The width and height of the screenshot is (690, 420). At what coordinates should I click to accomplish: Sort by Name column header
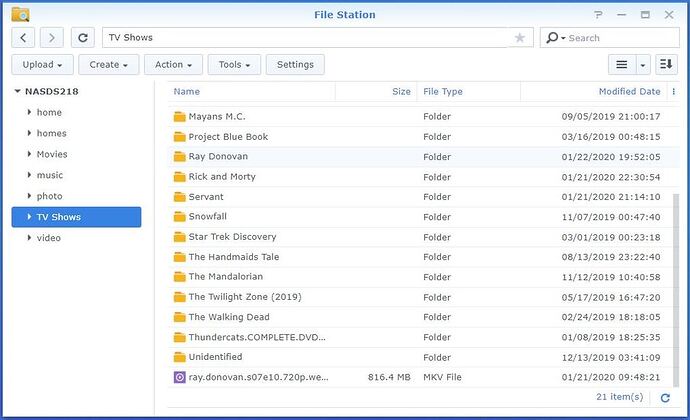click(x=251, y=92)
